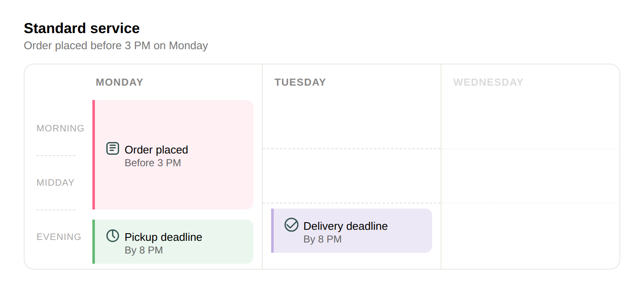Image resolution: width=644 pixels, height=290 pixels.
Task: Click the green accent bar on Pickup deadline
Action: click(x=94, y=242)
